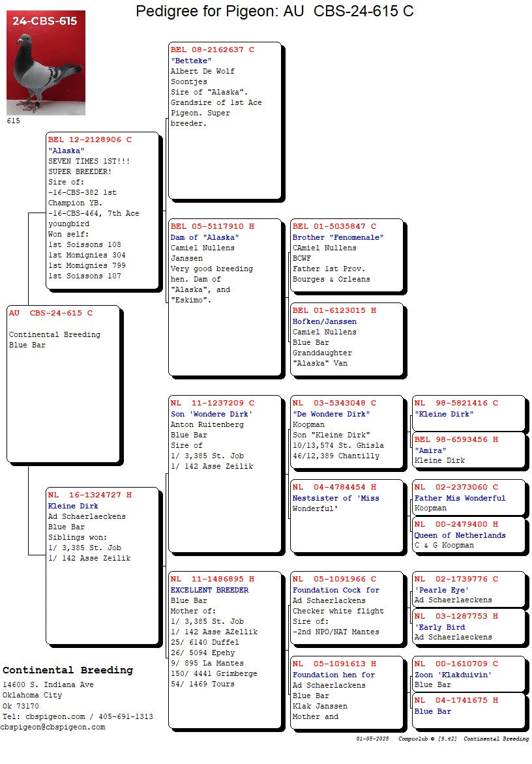Click the cbspigeon@cbspigeon.com email address
The width and height of the screenshot is (532, 764).
coord(53,727)
